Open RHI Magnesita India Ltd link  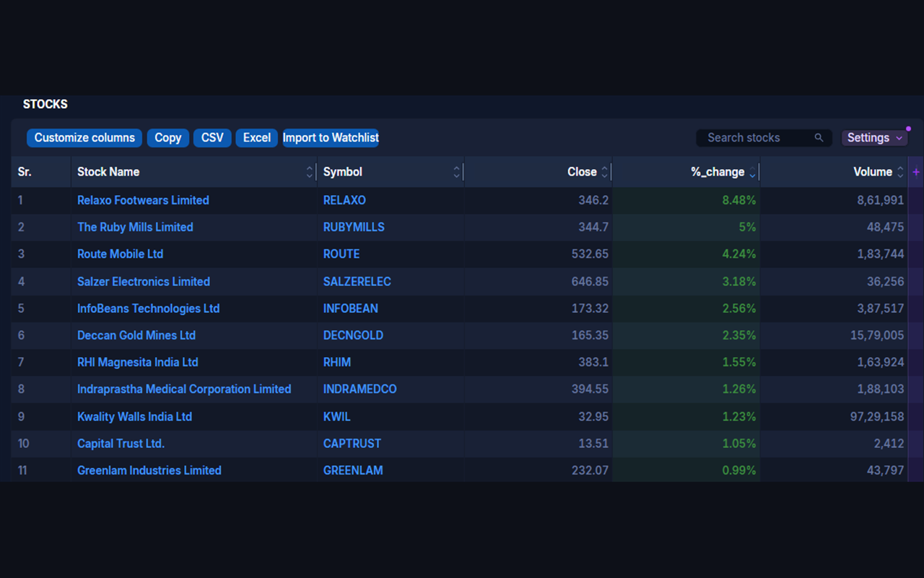(x=137, y=362)
